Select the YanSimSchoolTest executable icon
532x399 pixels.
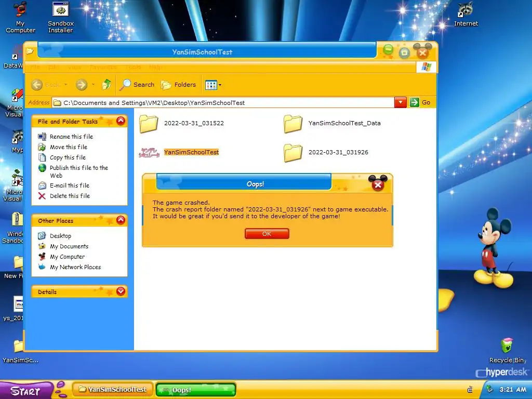coord(149,152)
